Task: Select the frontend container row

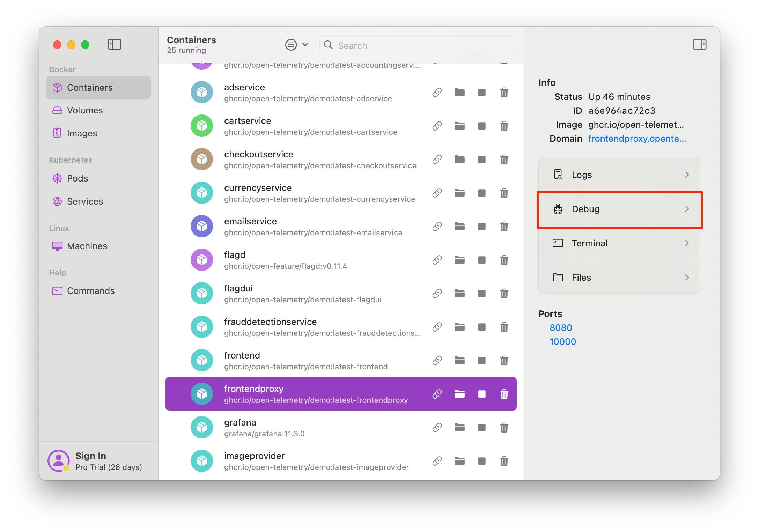Action: click(341, 361)
